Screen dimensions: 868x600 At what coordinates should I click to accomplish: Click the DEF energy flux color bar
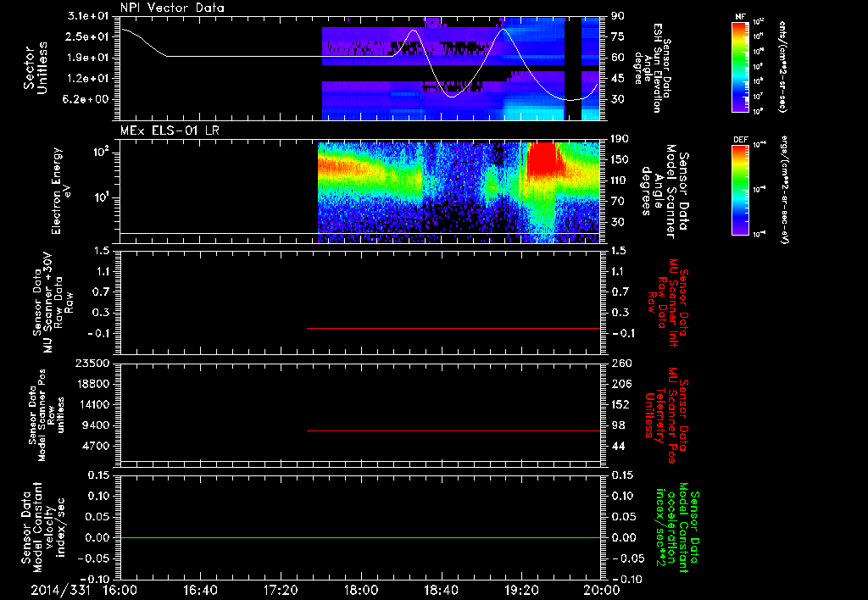coord(740,190)
